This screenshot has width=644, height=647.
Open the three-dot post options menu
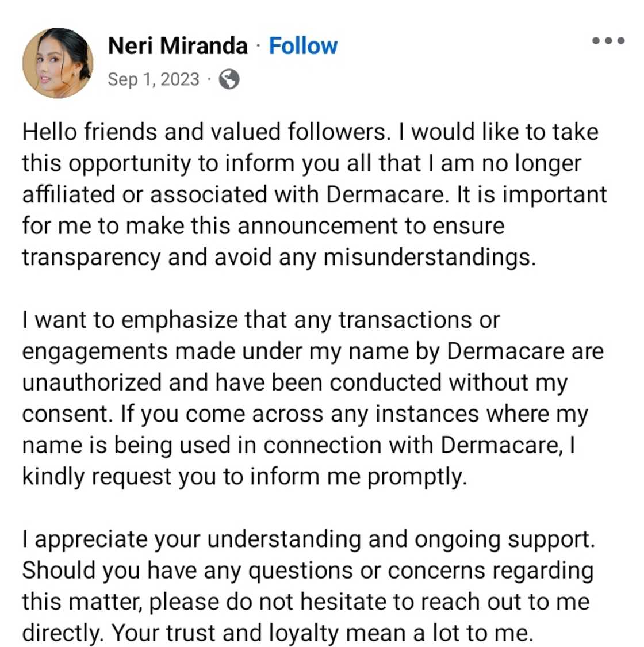tap(608, 41)
